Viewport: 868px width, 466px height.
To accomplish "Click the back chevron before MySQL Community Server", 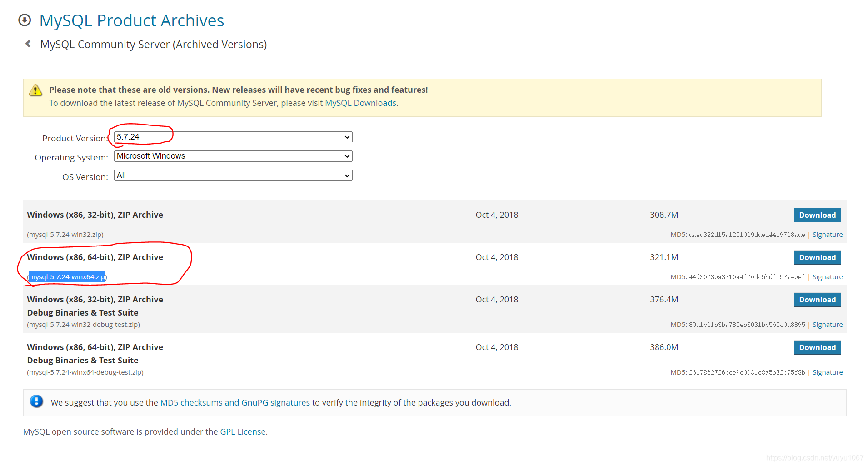I will coord(28,44).
